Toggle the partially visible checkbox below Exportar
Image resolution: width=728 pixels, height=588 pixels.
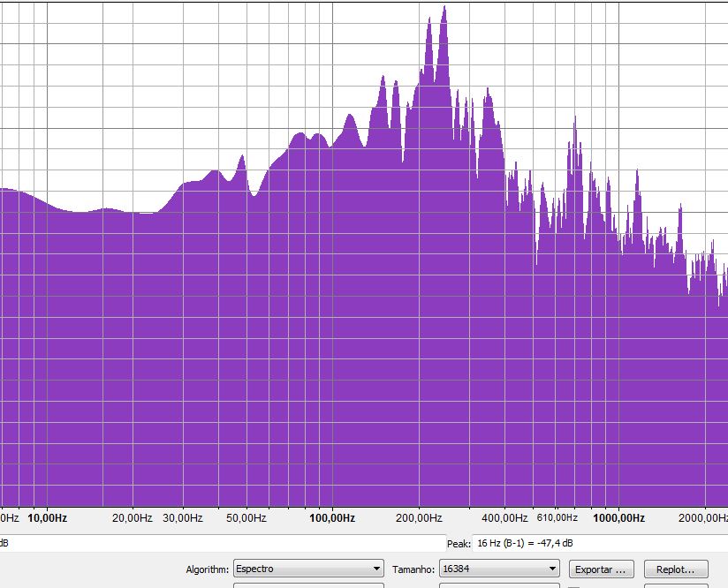pos(574,586)
